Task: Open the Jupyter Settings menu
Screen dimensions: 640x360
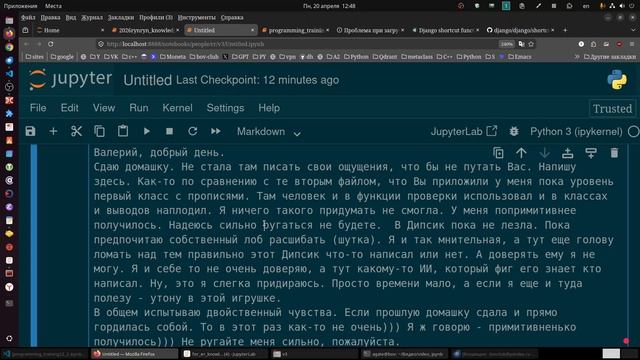Action: tap(225, 108)
